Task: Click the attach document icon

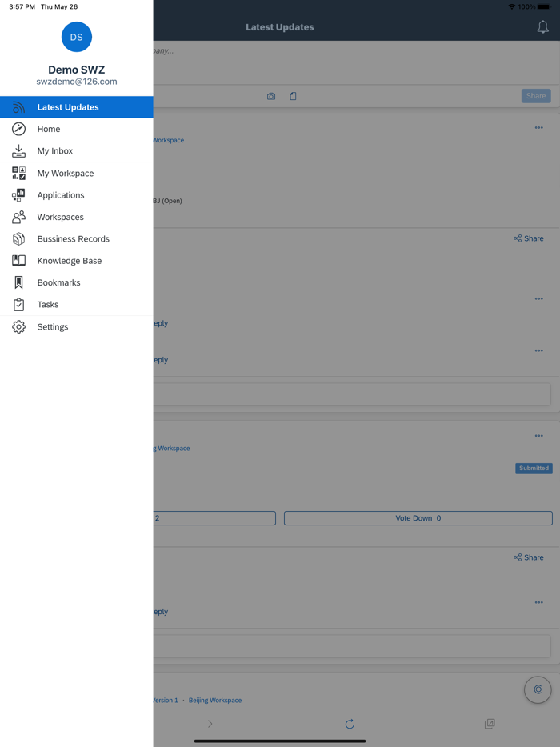Action: 293,96
